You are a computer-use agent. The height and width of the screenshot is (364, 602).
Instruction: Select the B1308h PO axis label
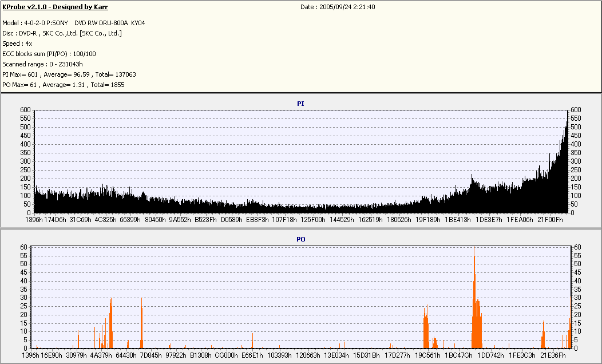pos(201,355)
